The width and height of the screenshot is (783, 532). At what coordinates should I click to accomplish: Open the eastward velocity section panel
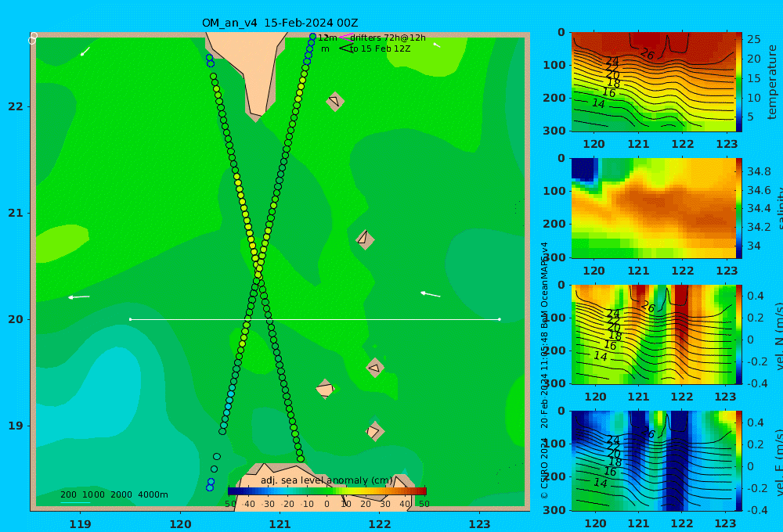tap(653, 461)
